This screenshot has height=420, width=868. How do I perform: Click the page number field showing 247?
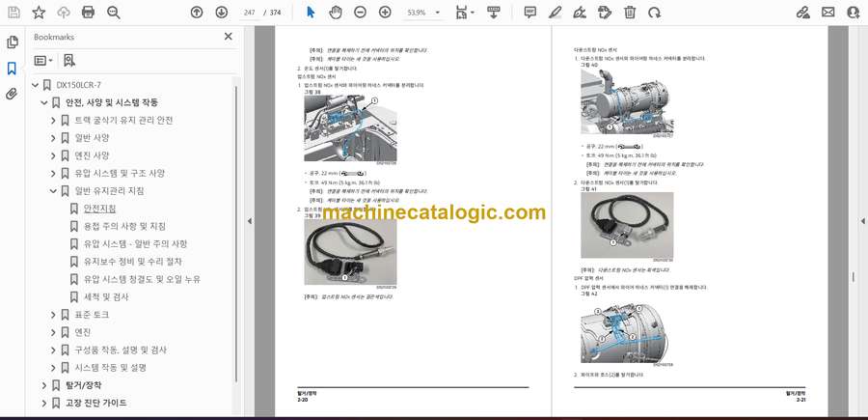249,13
